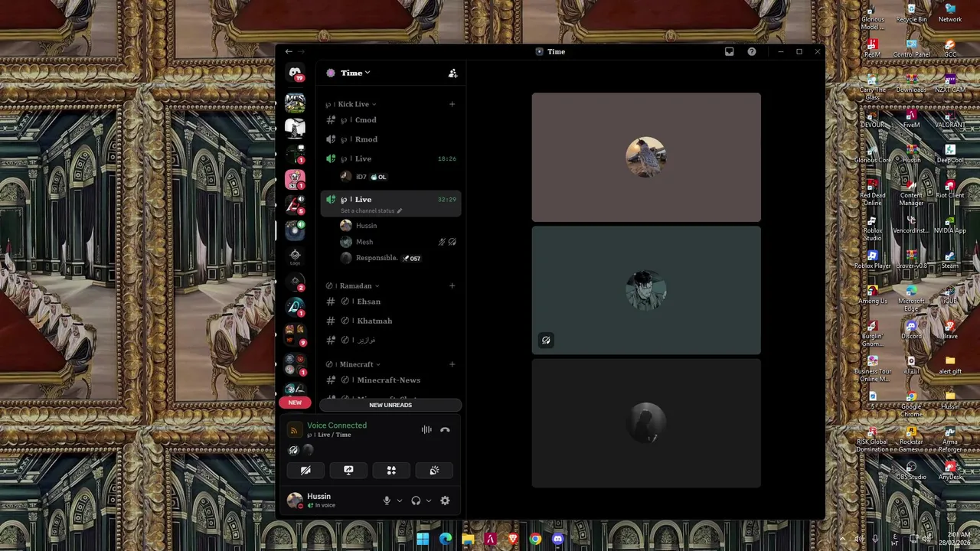Open OBS Studio desktop shortcut
The image size is (980, 551).
(x=911, y=471)
